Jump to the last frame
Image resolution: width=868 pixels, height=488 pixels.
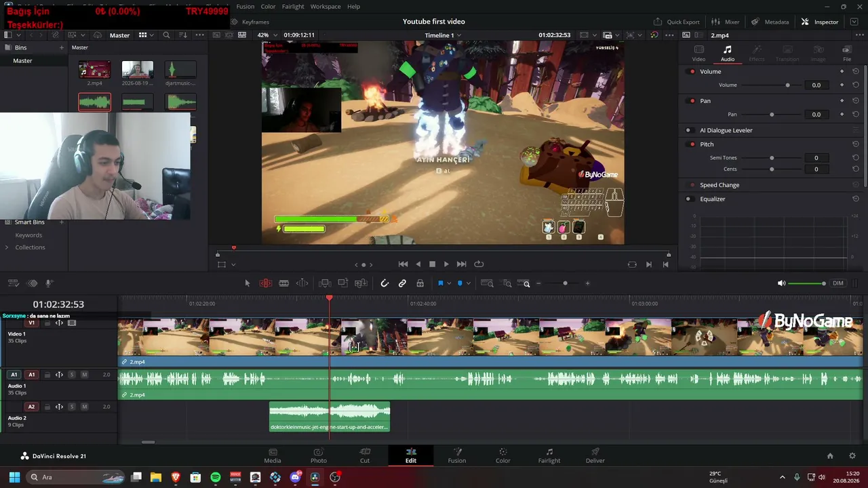[461, 264]
